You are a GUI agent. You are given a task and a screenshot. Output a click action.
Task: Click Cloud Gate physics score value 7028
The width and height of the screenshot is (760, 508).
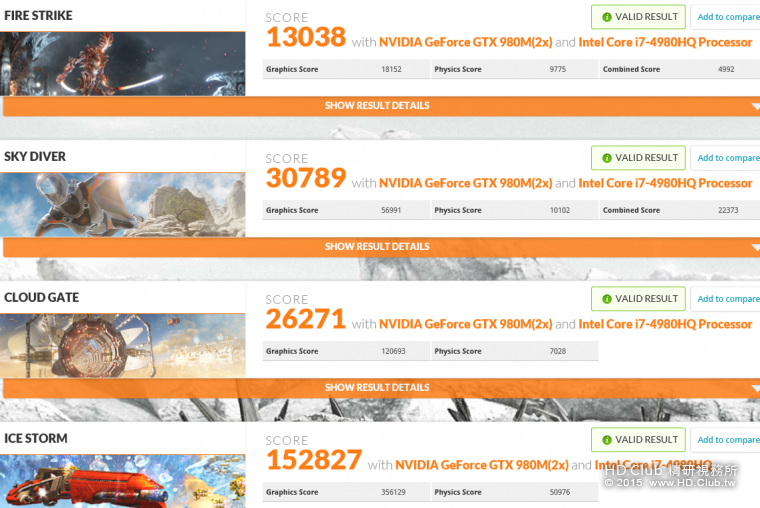[557, 351]
